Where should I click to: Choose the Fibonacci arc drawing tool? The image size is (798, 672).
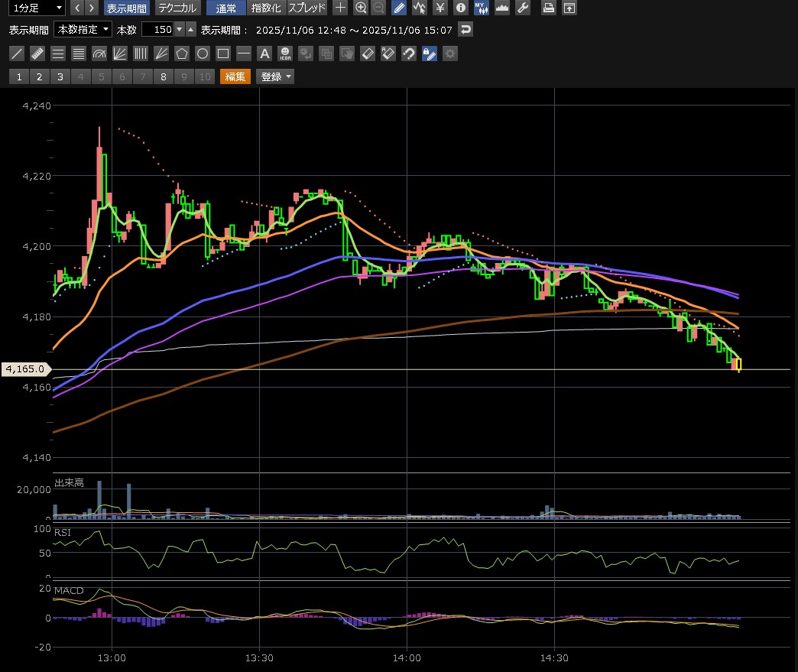click(99, 54)
